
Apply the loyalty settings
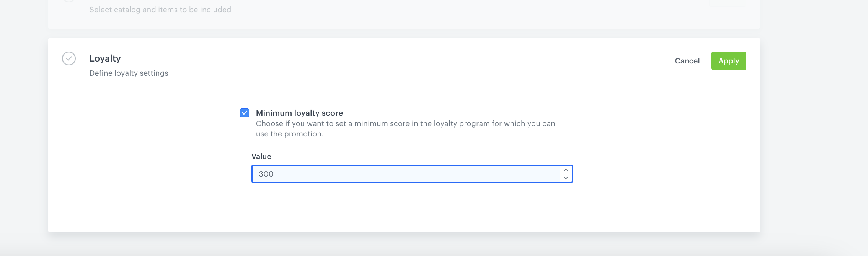728,61
